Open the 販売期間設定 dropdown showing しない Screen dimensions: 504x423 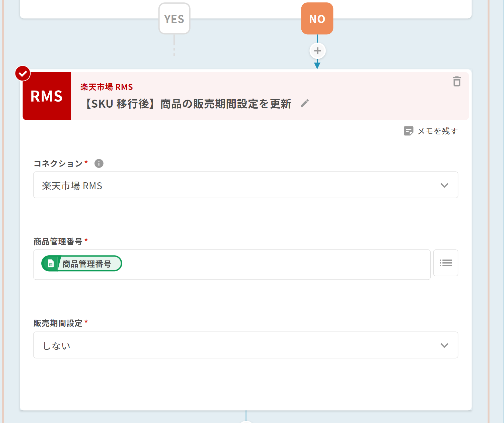coord(245,345)
